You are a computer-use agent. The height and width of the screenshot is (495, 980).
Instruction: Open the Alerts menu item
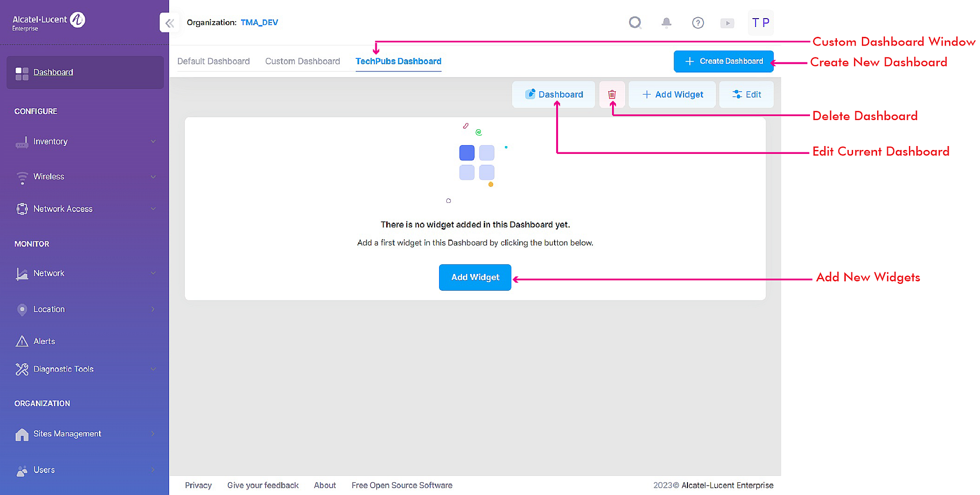[x=44, y=341]
